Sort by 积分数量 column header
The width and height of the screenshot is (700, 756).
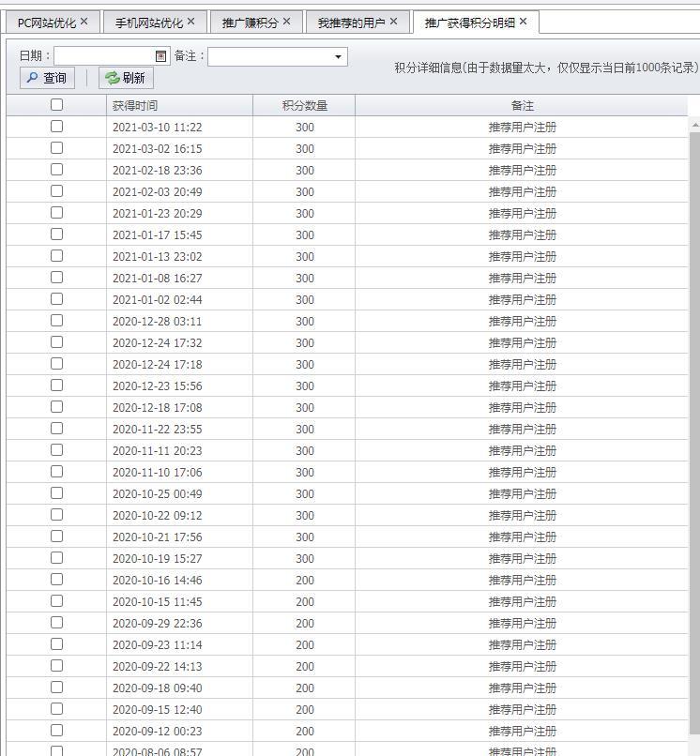coord(304,106)
